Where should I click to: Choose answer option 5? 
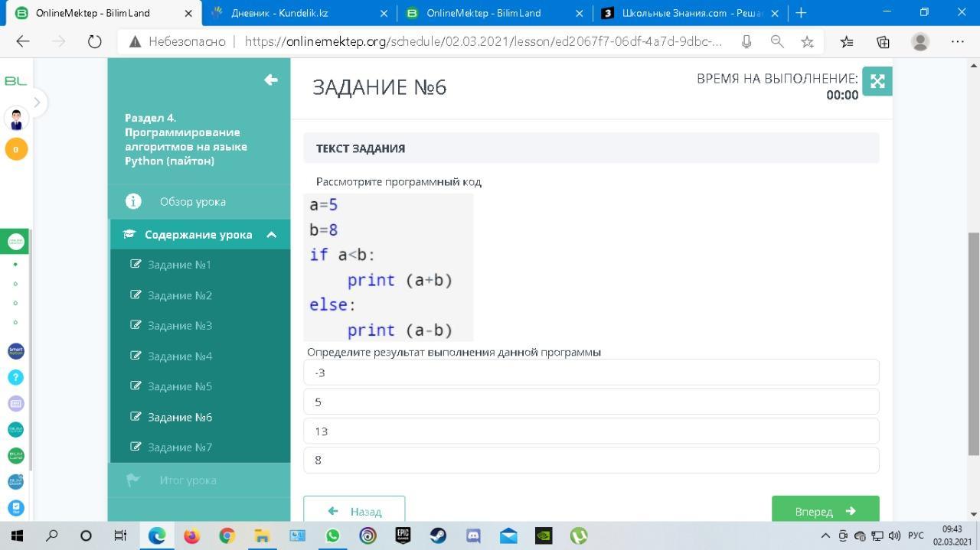[591, 402]
